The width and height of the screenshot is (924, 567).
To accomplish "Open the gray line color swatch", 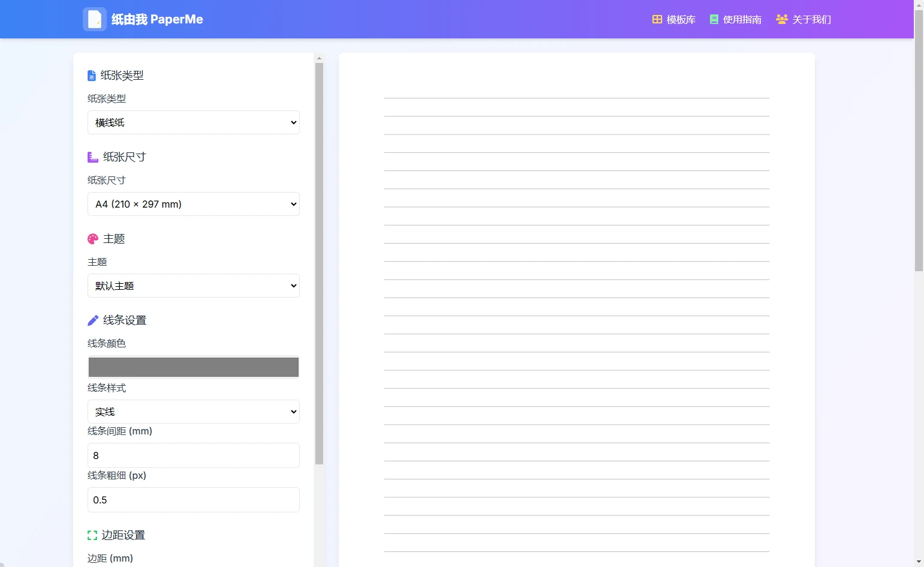I will click(193, 367).
